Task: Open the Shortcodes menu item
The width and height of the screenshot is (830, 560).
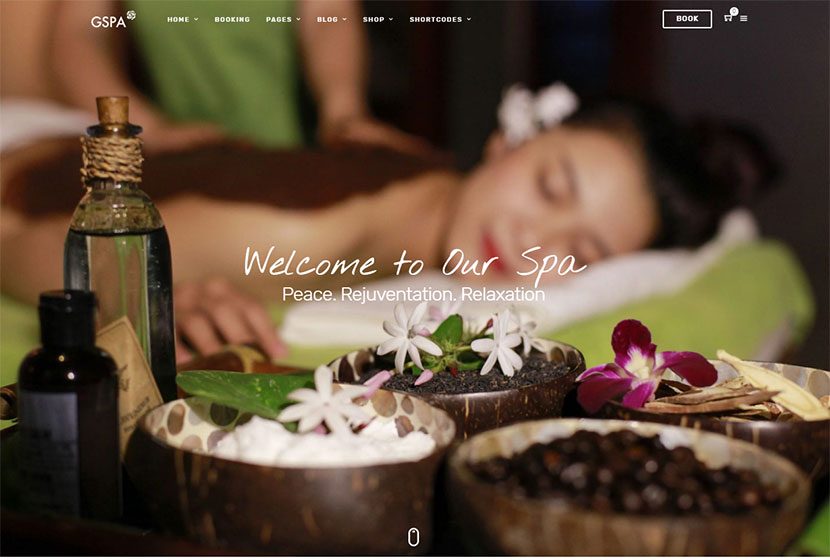Action: tap(436, 19)
